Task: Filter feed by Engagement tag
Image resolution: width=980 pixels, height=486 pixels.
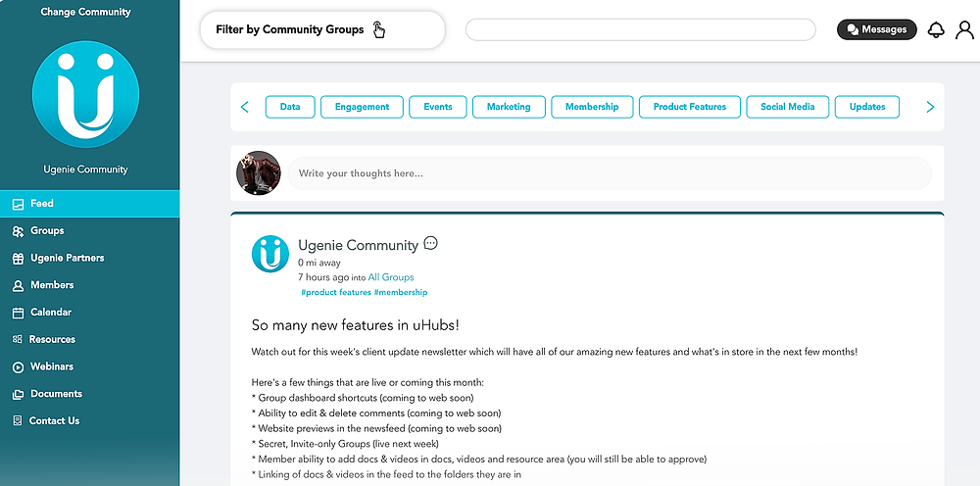Action: [x=362, y=107]
